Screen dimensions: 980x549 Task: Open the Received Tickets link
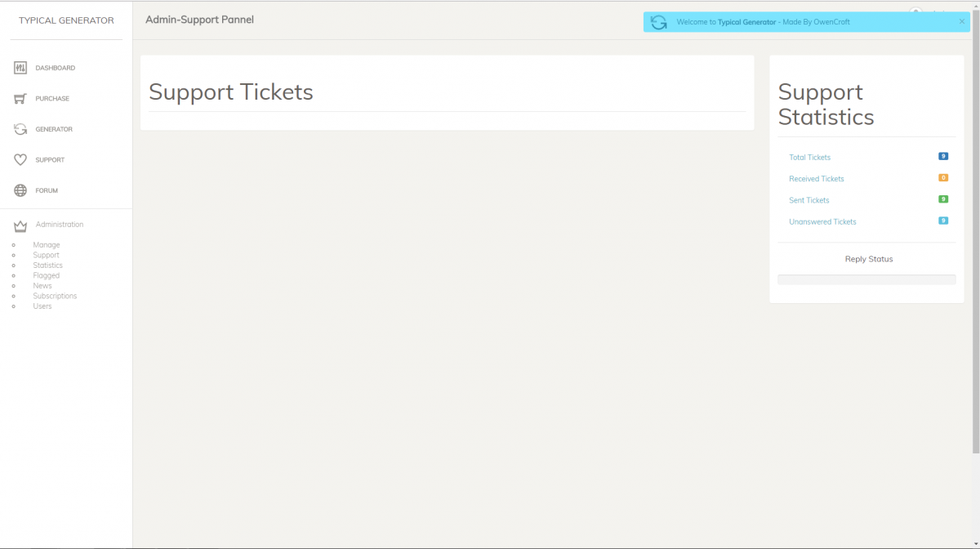(816, 179)
